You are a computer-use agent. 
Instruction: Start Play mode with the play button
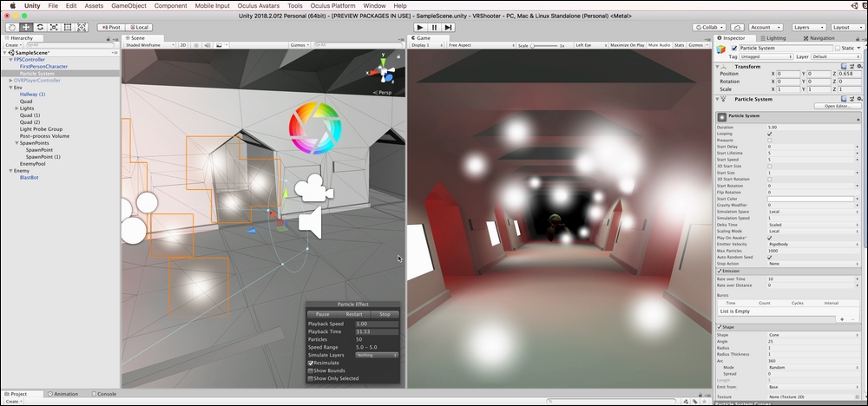click(x=420, y=27)
